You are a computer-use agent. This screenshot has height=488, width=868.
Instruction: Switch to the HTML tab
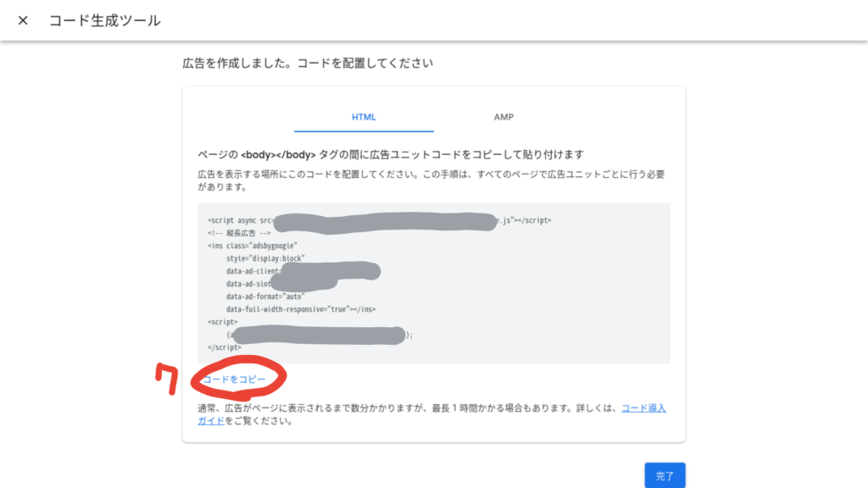(x=364, y=117)
